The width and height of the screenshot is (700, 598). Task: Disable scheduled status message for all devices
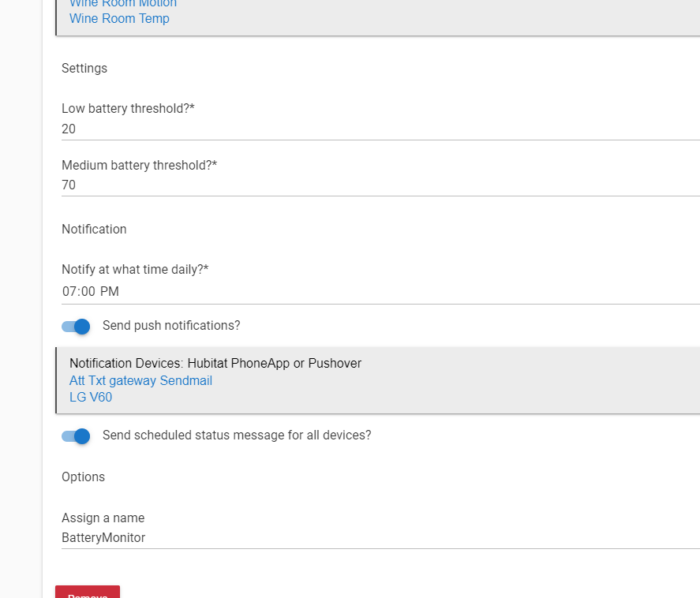point(76,435)
